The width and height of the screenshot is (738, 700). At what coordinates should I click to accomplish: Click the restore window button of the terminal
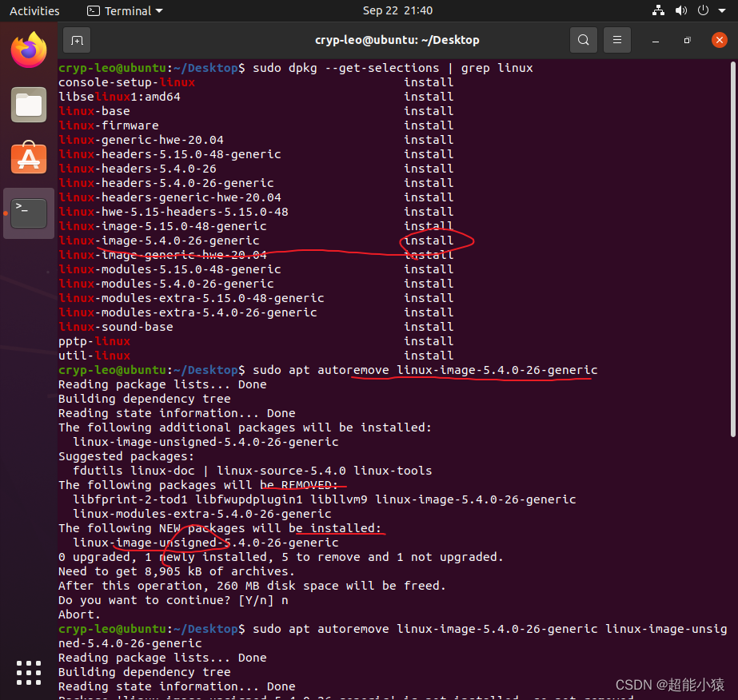click(688, 39)
